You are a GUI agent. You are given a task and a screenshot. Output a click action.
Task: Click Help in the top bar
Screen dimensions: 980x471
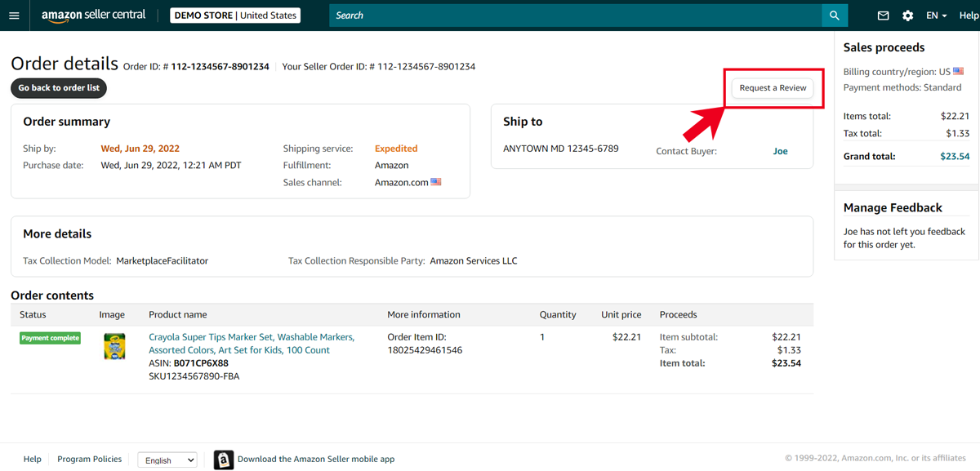(x=969, y=16)
